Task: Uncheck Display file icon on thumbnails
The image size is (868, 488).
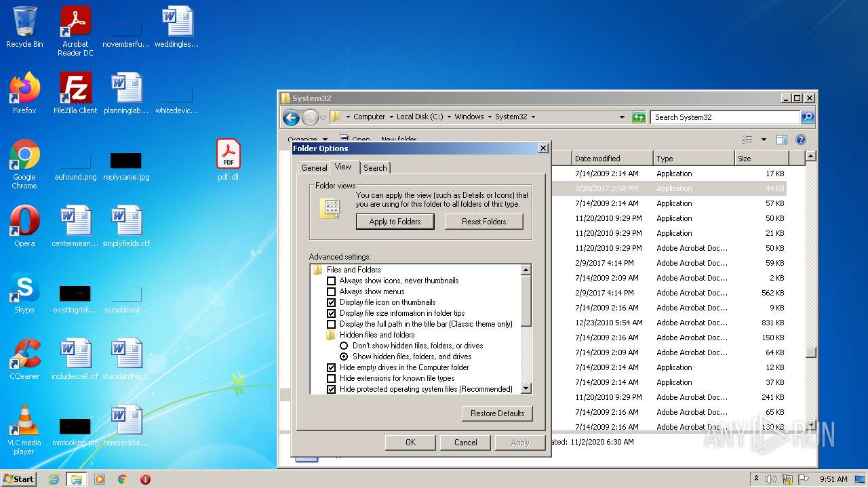Action: 332,302
